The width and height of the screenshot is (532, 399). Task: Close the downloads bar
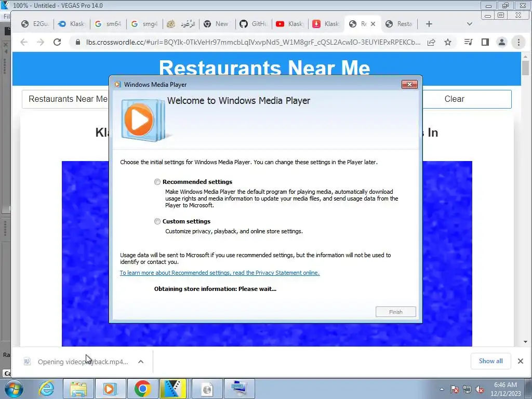[x=521, y=361]
